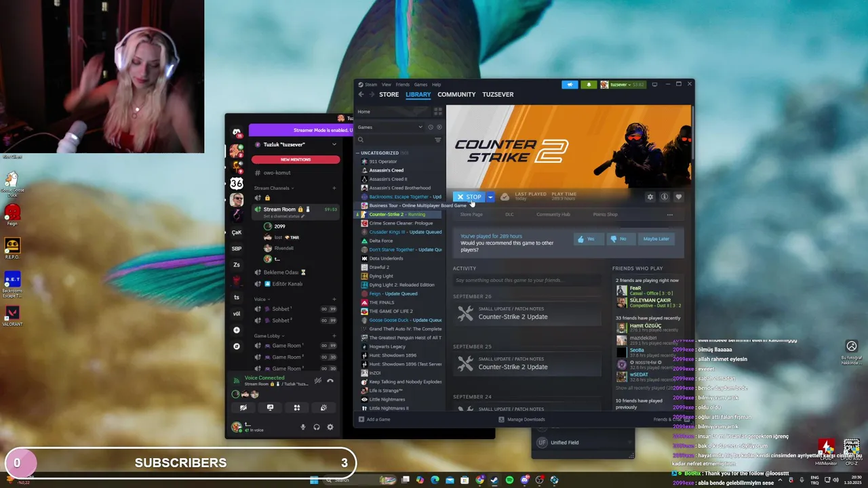Add channel to Stream Channels category

(334, 188)
